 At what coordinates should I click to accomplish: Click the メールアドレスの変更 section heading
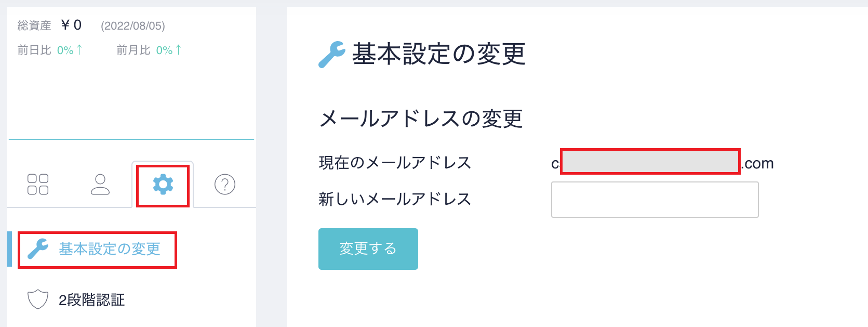421,119
